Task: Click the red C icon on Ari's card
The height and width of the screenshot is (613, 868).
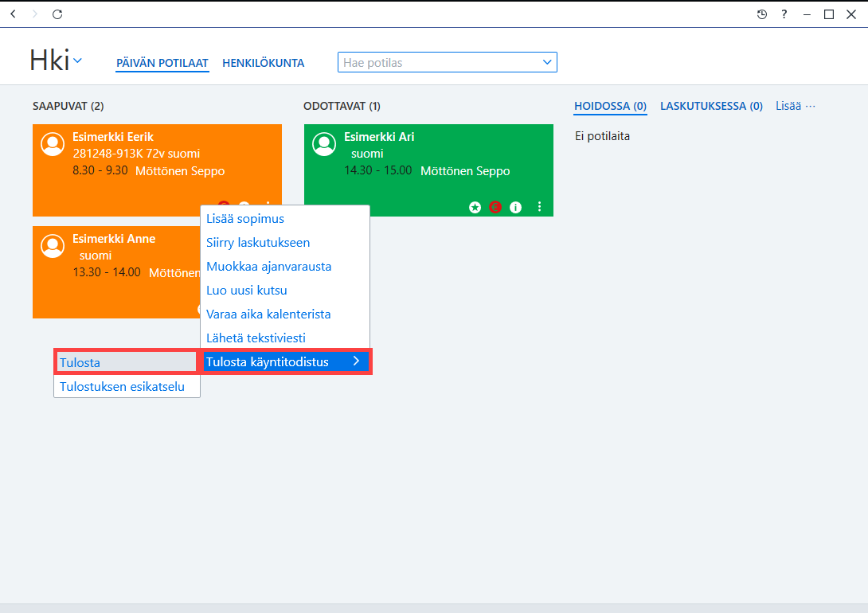Action: coord(495,208)
